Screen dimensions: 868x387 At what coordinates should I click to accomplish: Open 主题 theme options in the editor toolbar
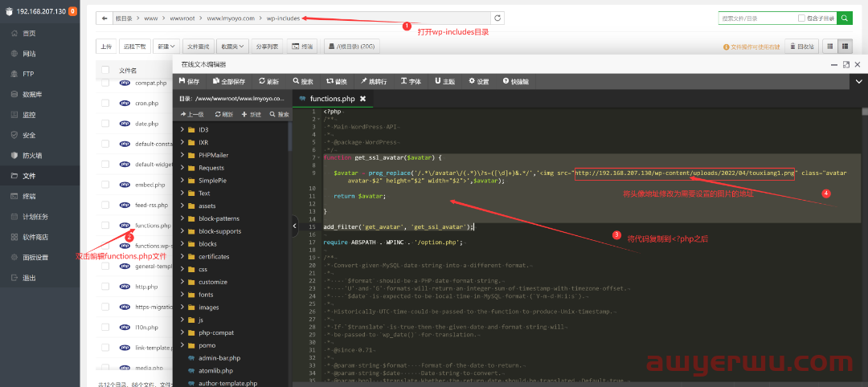445,81
